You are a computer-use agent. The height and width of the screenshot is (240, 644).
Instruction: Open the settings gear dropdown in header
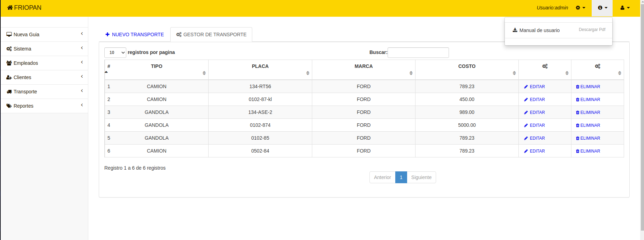click(581, 8)
